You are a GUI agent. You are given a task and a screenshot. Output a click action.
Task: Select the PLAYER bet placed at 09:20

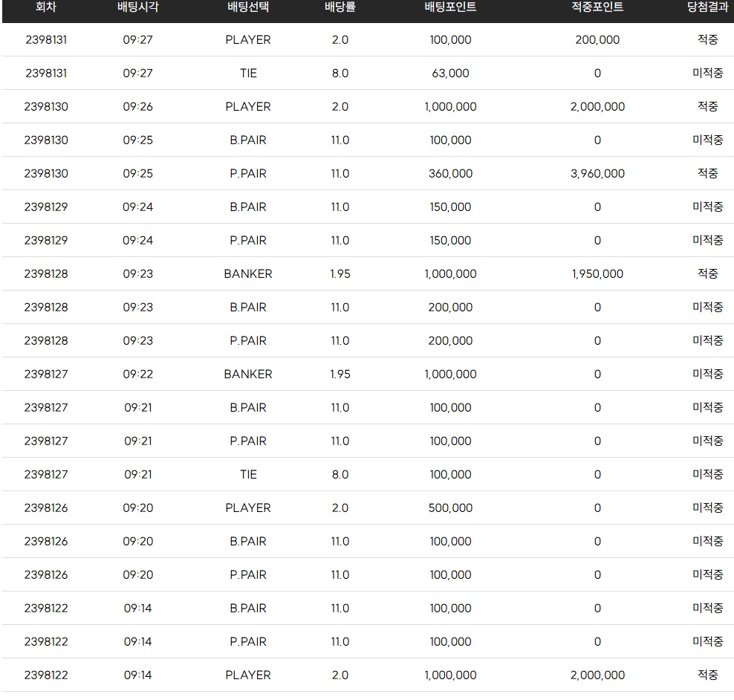(248, 508)
